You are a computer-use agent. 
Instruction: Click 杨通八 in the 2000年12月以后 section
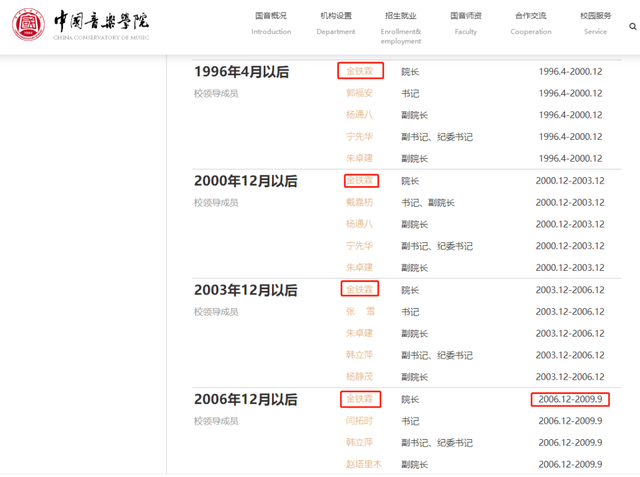point(360,224)
